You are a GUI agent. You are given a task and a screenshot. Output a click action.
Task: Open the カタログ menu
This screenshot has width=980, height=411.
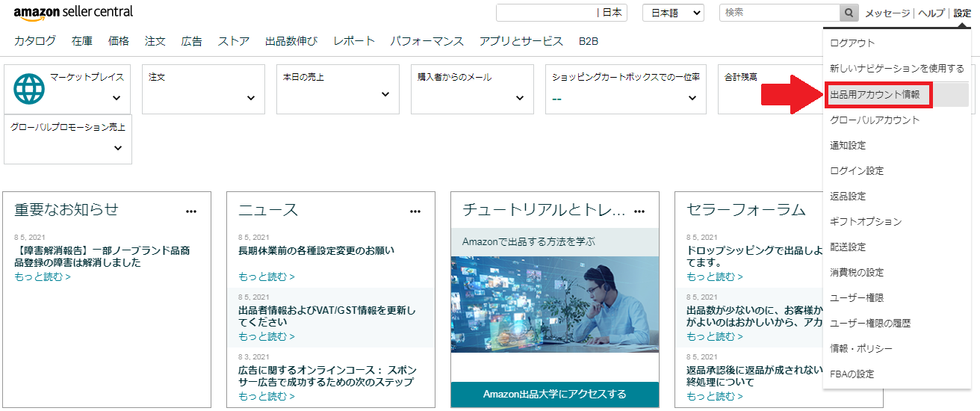pos(35,41)
